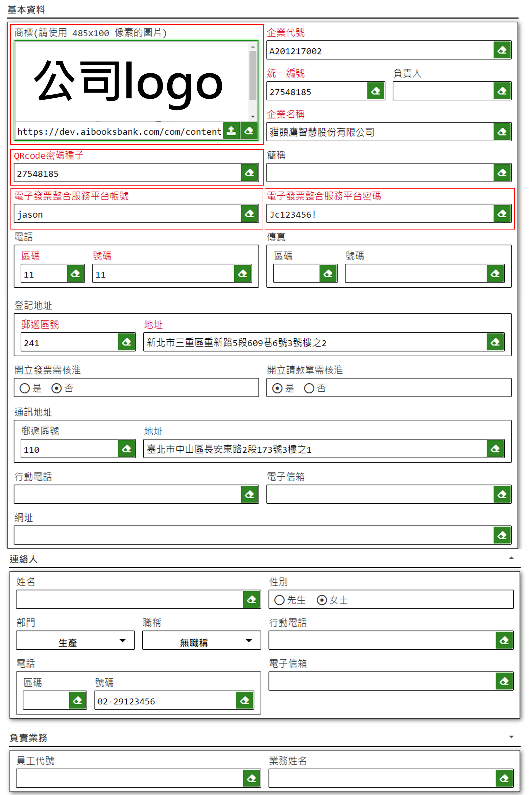Screen dimensions: 532x795
Task: Clear the 電話 號碼 eraser in 基本資料
Action: (243, 273)
